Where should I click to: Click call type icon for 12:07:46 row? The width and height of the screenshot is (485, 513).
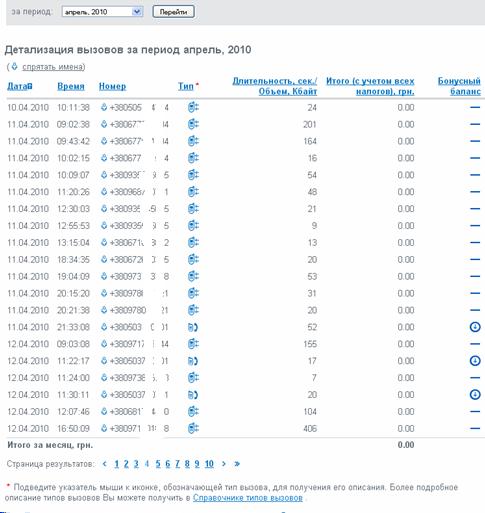(x=193, y=412)
